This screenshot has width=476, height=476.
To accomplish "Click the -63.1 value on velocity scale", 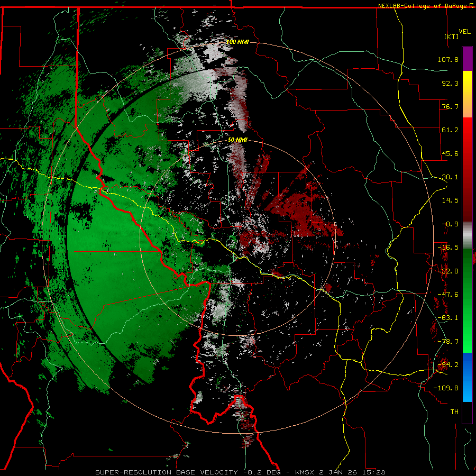I will (x=448, y=318).
